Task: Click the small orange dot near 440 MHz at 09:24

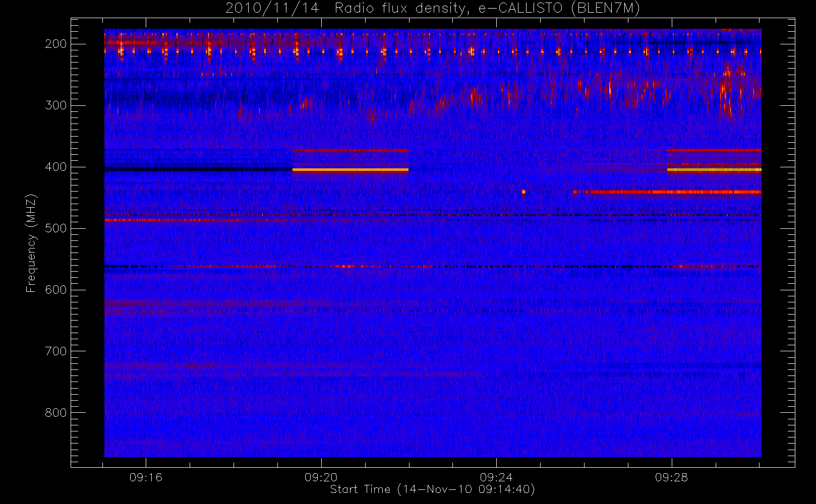Action: (x=523, y=192)
